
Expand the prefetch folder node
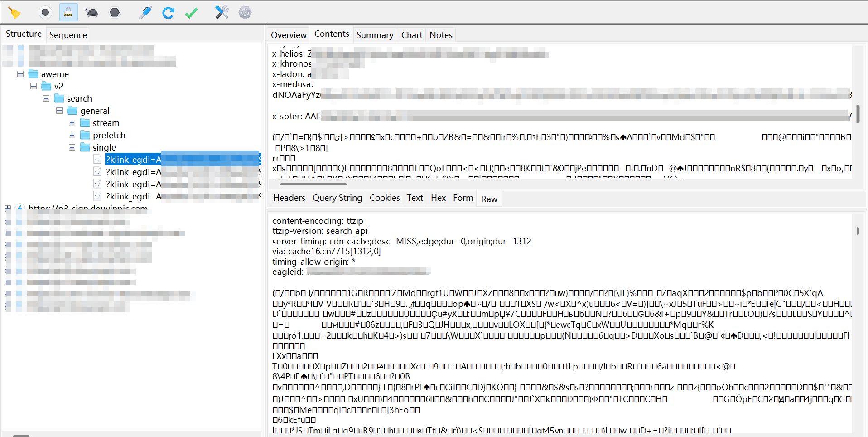pos(72,135)
